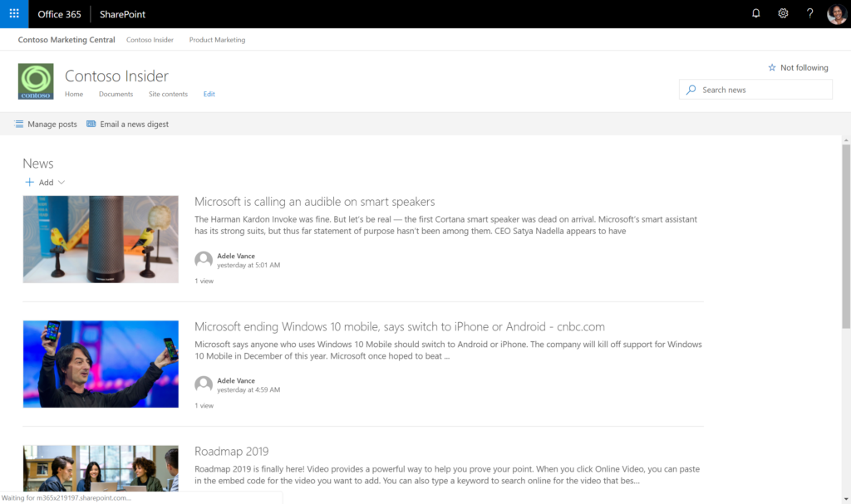
Task: Open the user profile picture
Action: [836, 14]
